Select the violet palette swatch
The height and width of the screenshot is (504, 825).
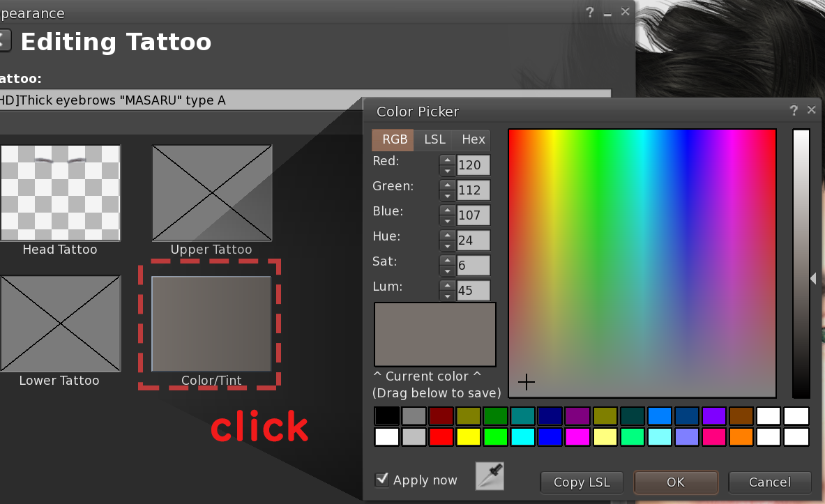tap(714, 415)
